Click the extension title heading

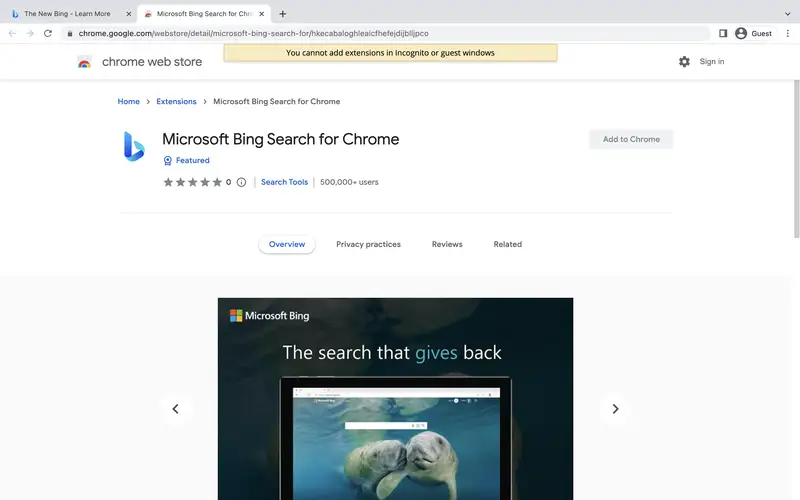pos(281,139)
